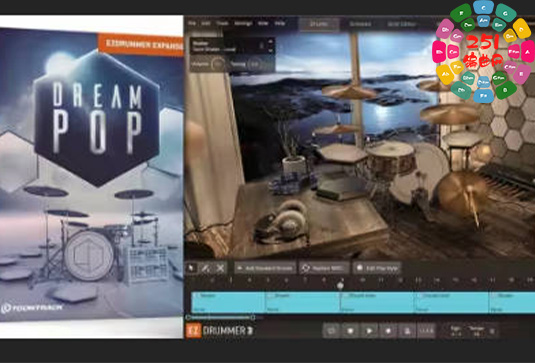Open the View menu

pyautogui.click(x=263, y=23)
